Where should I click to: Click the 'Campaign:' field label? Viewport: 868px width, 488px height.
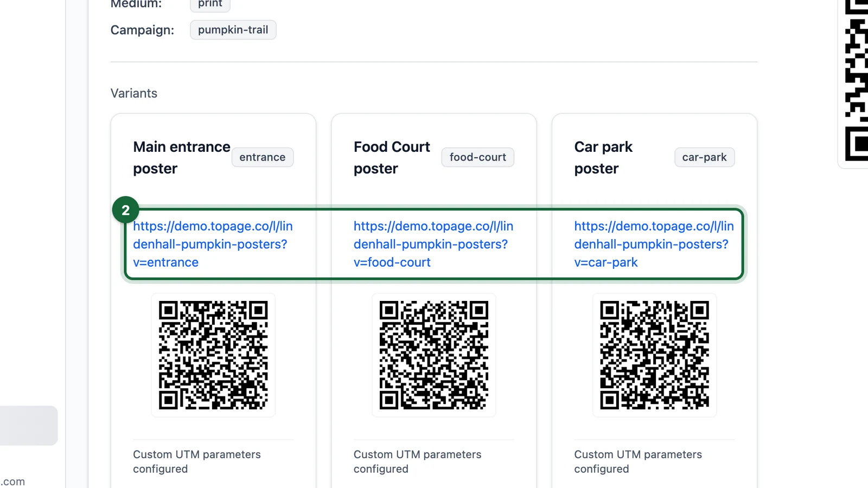tap(142, 30)
